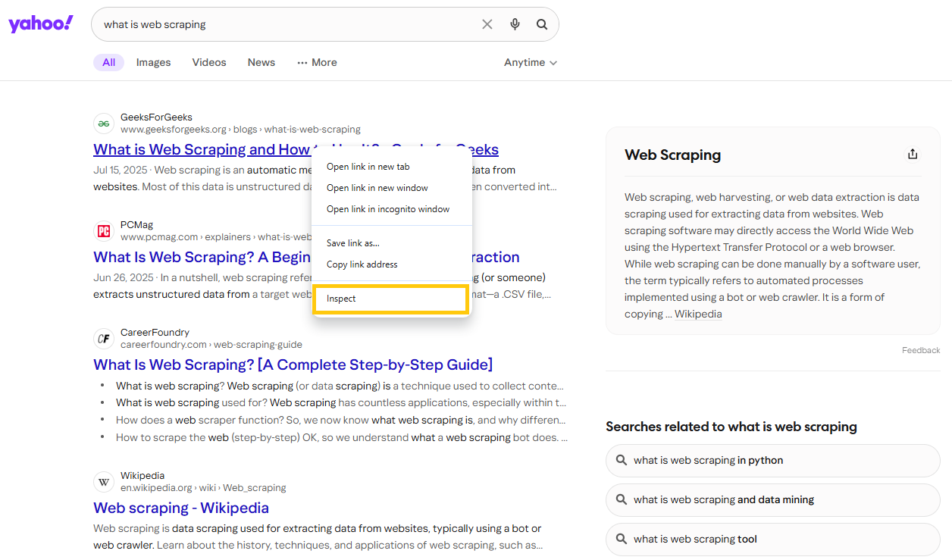Expand the More search categories menu
952x560 pixels.
pyautogui.click(x=317, y=63)
